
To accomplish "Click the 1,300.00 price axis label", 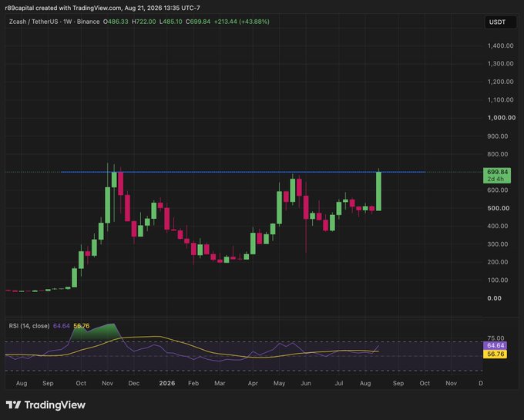I will 501,63.
